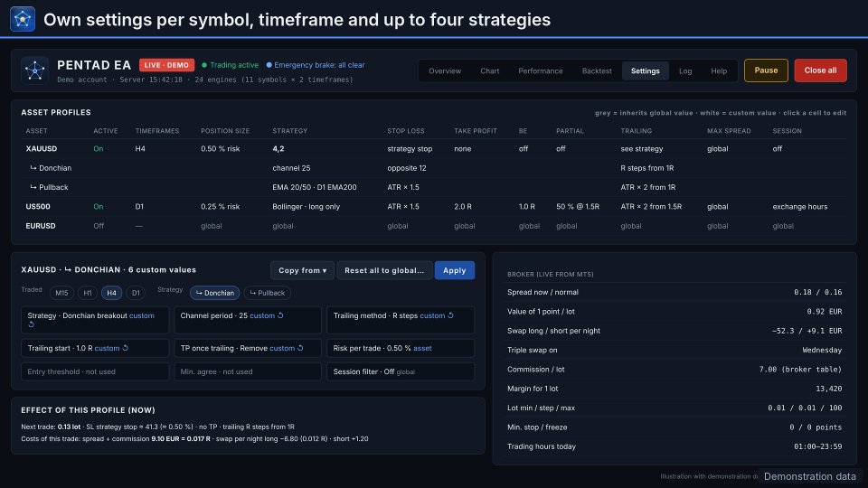The width and height of the screenshot is (868, 488).
Task: Toggle XAUUSD active state On
Action: click(99, 149)
